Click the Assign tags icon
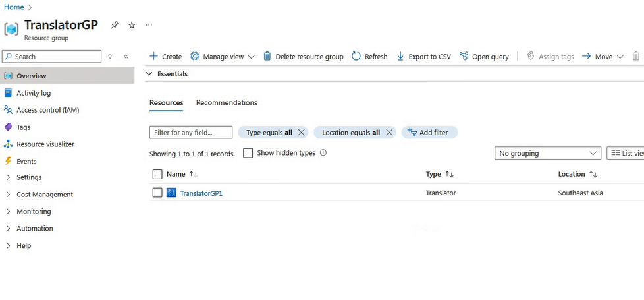Image resolution: width=644 pixels, height=300 pixels. 531,56
